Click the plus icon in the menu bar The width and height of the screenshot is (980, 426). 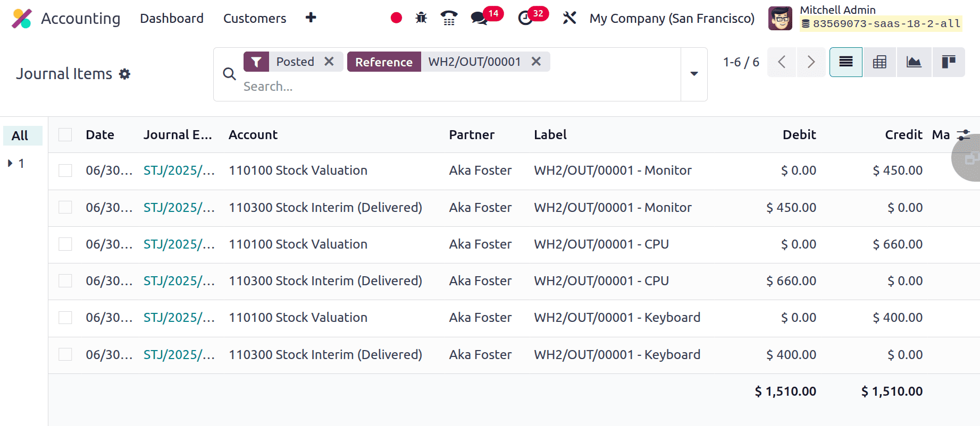[x=311, y=18]
